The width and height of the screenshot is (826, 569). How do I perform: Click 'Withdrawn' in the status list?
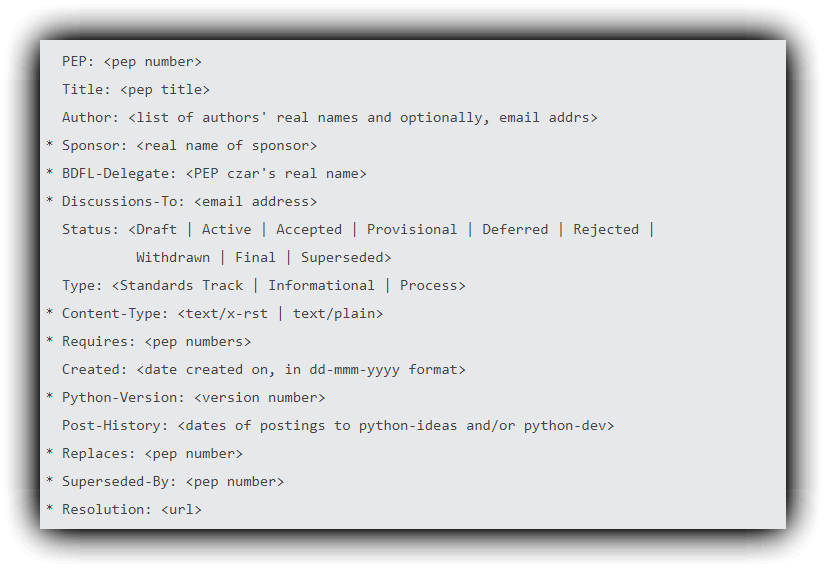click(x=173, y=257)
